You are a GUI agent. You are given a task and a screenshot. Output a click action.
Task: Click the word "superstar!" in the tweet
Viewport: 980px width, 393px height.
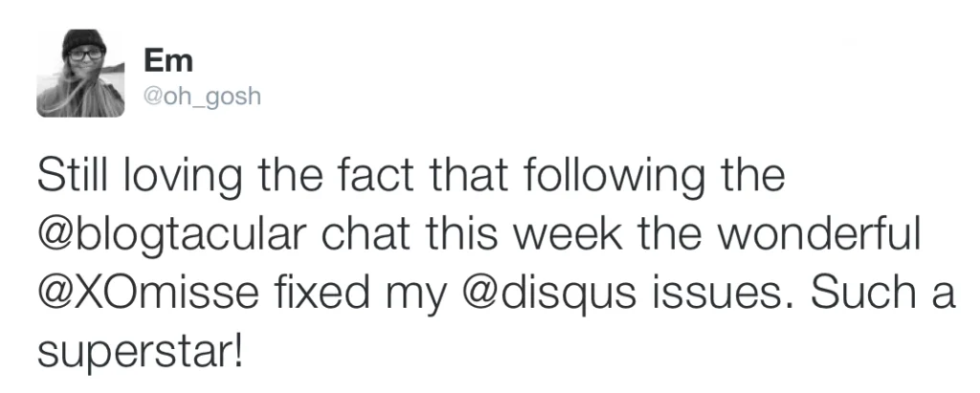coord(138,352)
